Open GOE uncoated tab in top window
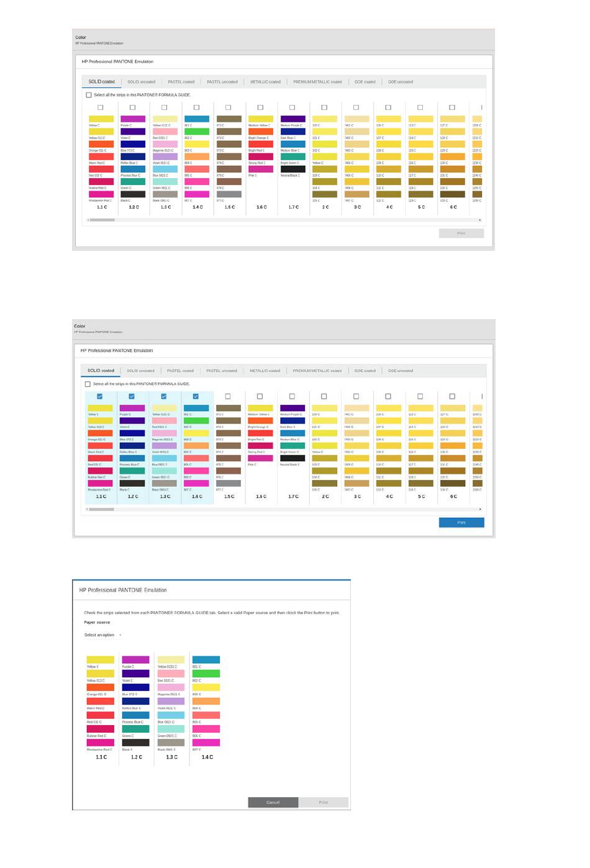This screenshot has height=868, width=590. coord(401,82)
